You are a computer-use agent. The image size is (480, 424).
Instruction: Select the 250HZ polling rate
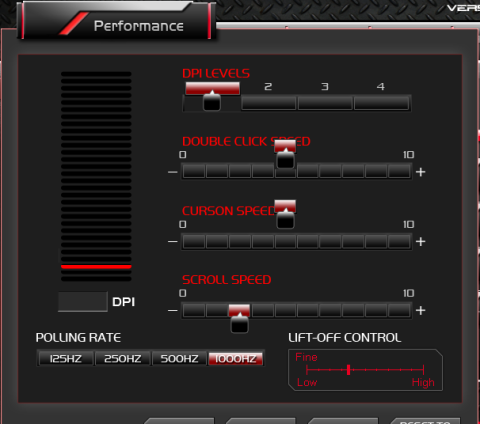point(123,359)
